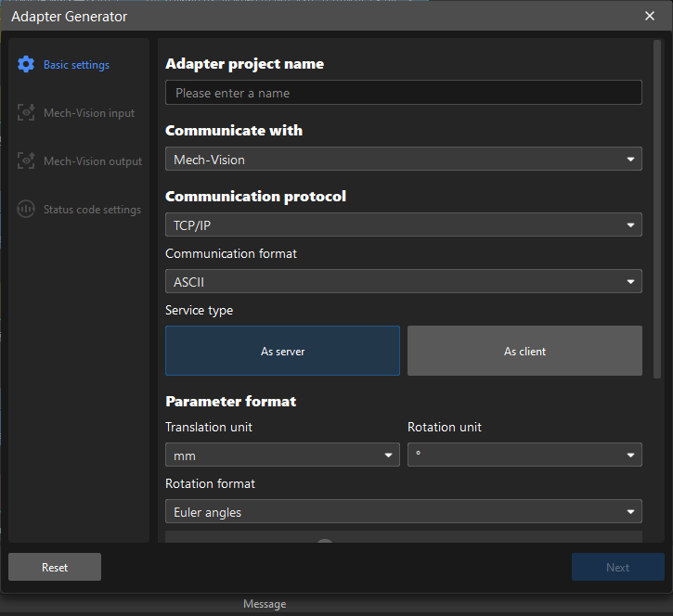Click the Mech-Vision input icon
Viewport: 673px width, 616px height.
point(26,113)
